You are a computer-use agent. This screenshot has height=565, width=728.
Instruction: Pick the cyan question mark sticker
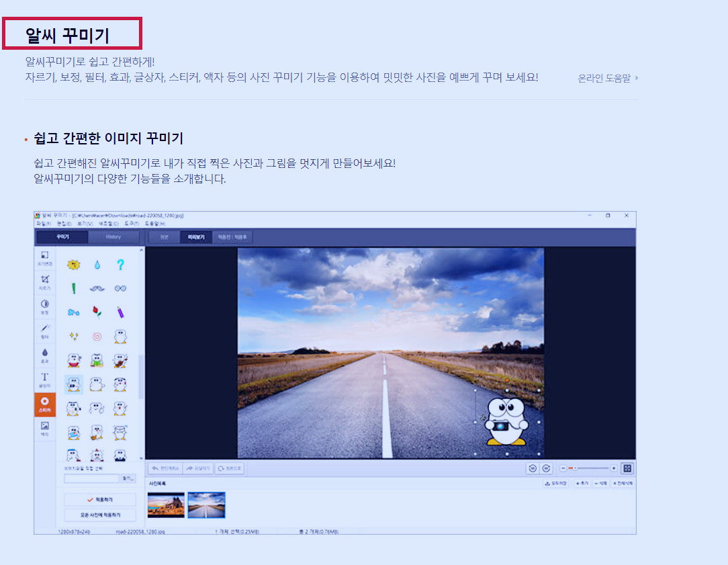click(x=120, y=265)
